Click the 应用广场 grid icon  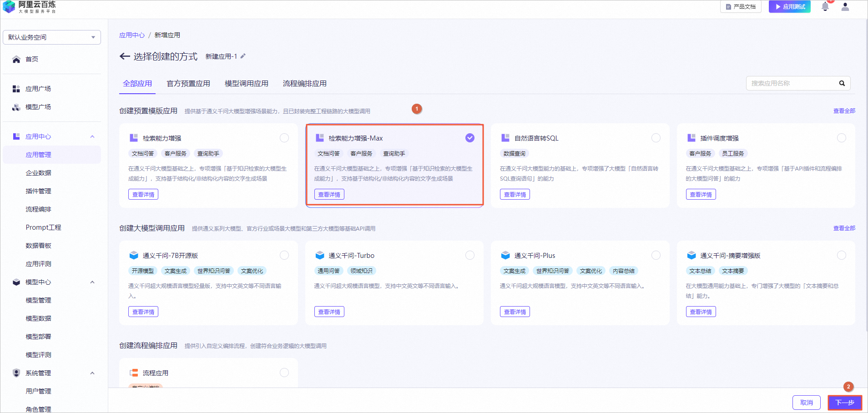pos(16,89)
